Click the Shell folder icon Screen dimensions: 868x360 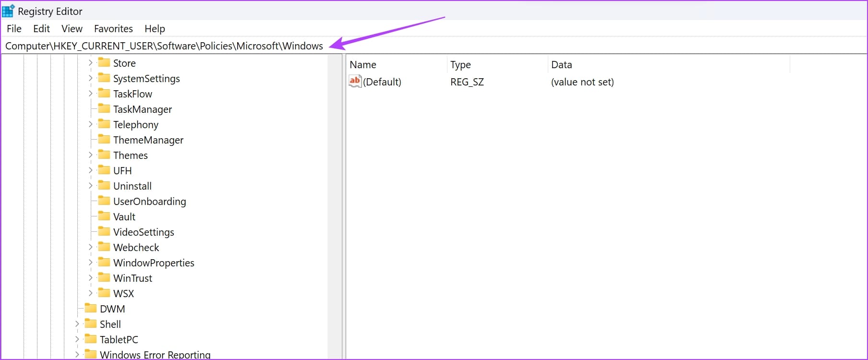pyautogui.click(x=91, y=324)
